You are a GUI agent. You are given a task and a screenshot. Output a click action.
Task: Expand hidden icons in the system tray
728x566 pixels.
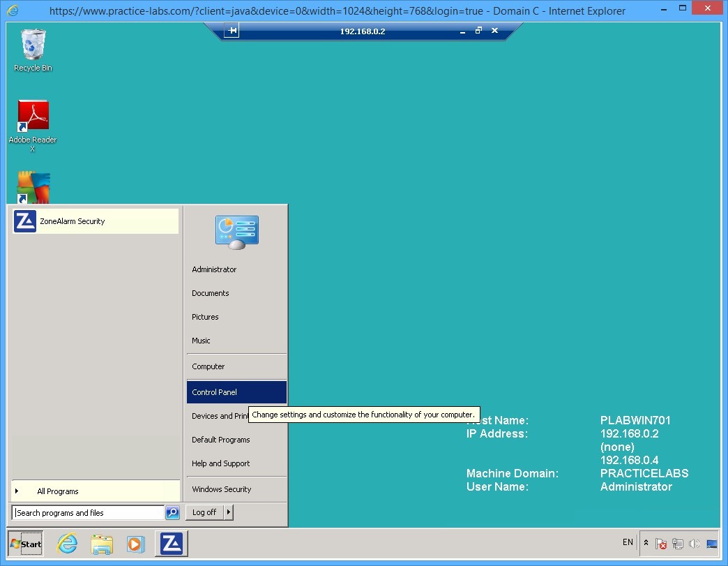click(x=646, y=543)
